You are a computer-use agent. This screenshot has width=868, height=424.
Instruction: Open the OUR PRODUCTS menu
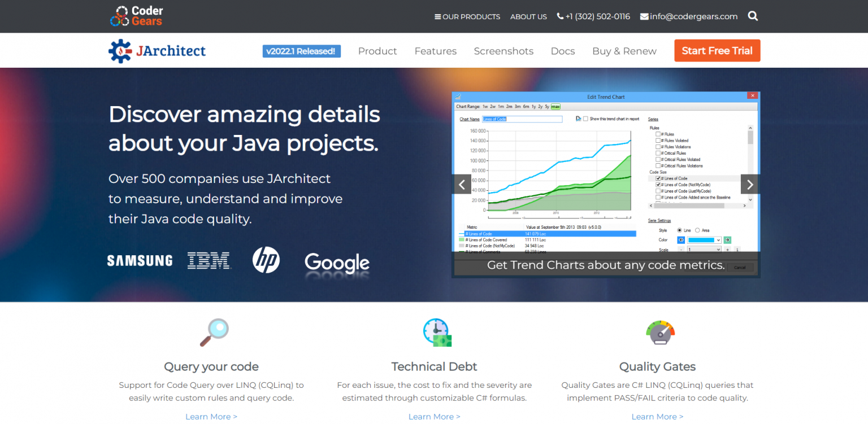[467, 16]
